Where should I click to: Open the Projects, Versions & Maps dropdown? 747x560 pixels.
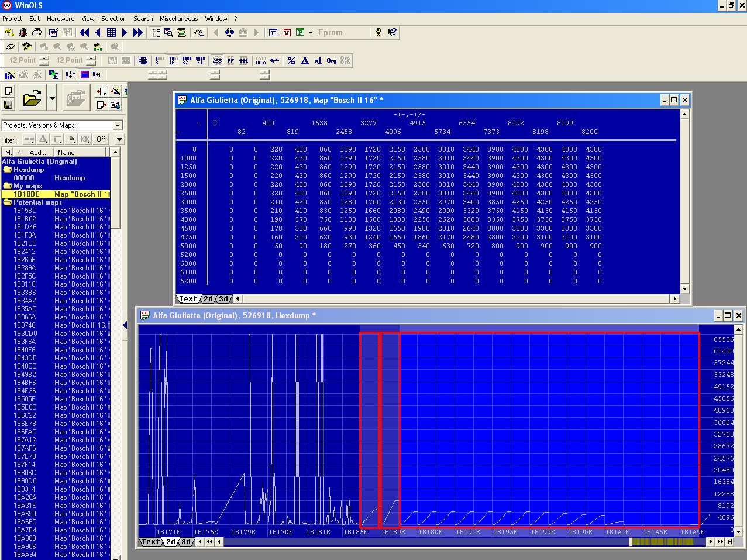[118, 125]
